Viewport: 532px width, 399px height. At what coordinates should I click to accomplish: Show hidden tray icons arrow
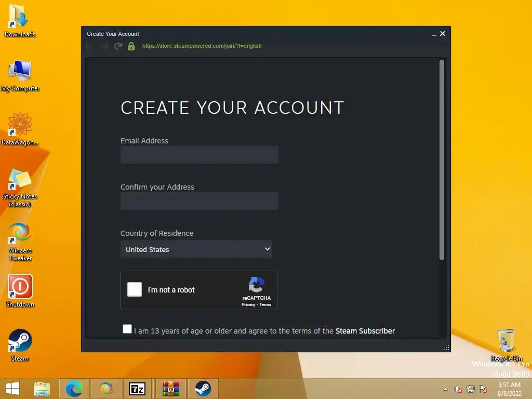(445, 389)
